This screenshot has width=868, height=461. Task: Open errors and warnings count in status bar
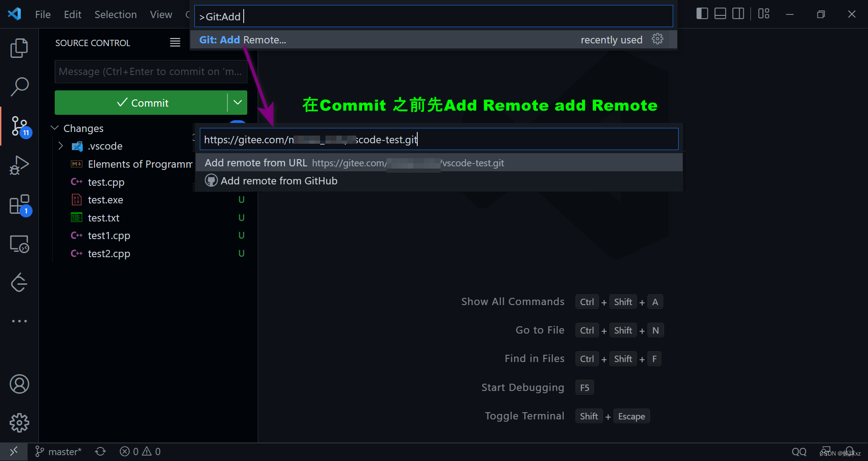coord(140,452)
